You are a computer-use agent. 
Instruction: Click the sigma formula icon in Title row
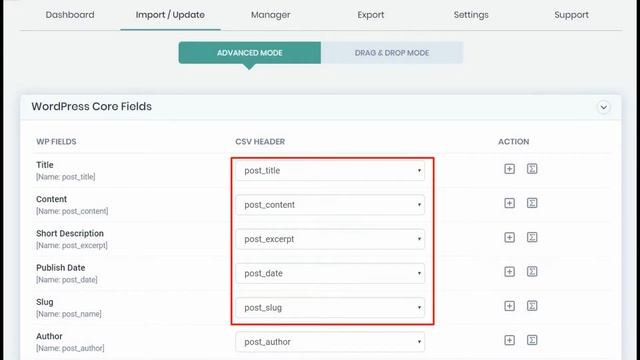click(532, 169)
